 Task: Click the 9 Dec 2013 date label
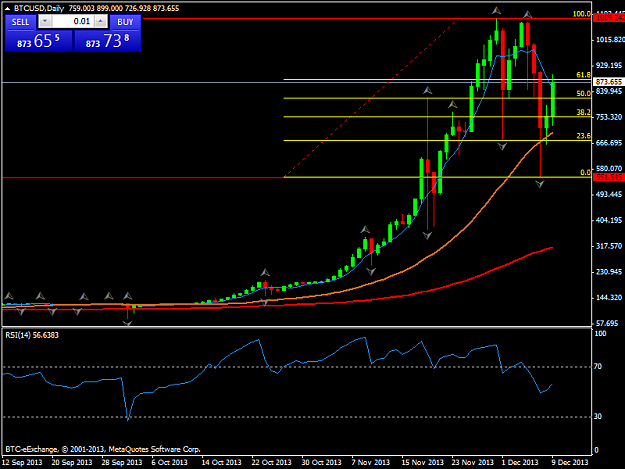[x=570, y=462]
